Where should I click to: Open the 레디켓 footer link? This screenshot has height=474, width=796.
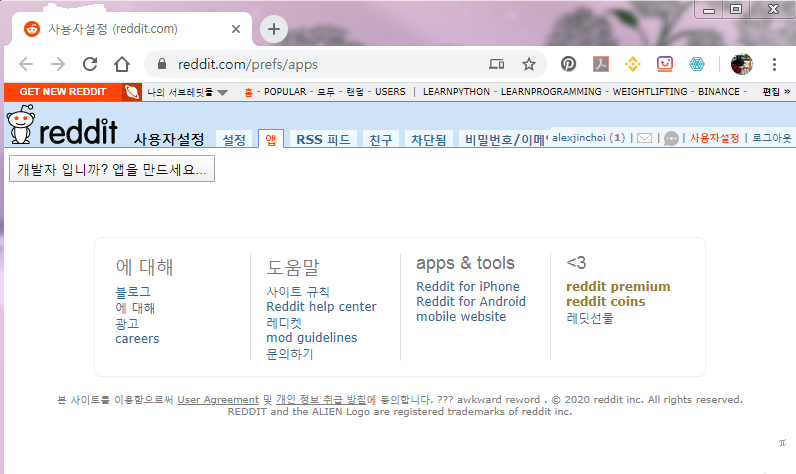pyautogui.click(x=284, y=323)
